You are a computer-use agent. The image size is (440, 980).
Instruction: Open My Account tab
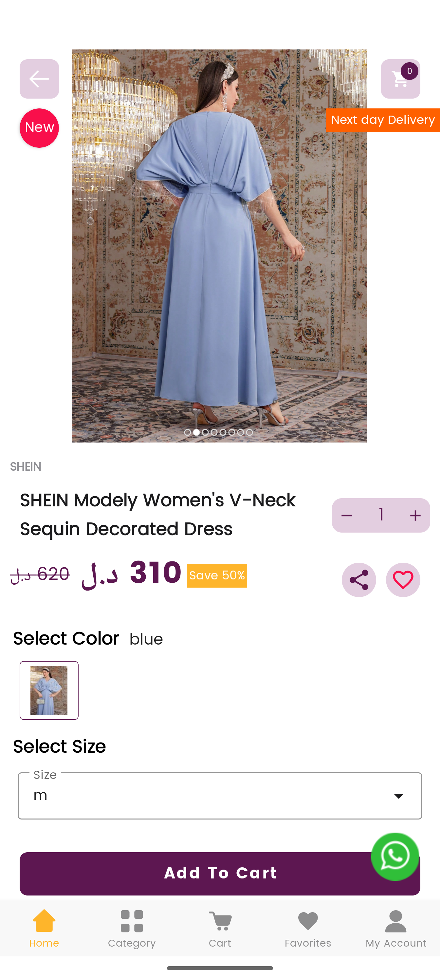point(396,928)
